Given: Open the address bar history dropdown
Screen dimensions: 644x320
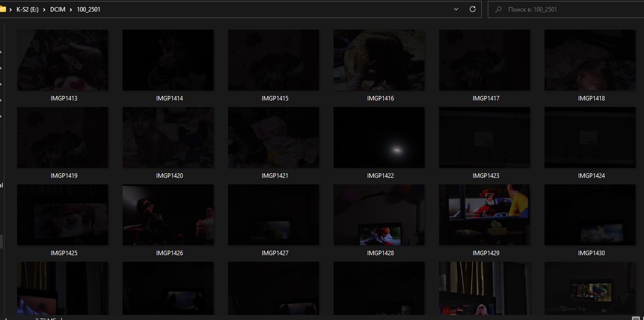Looking at the screenshot, I should point(456,9).
